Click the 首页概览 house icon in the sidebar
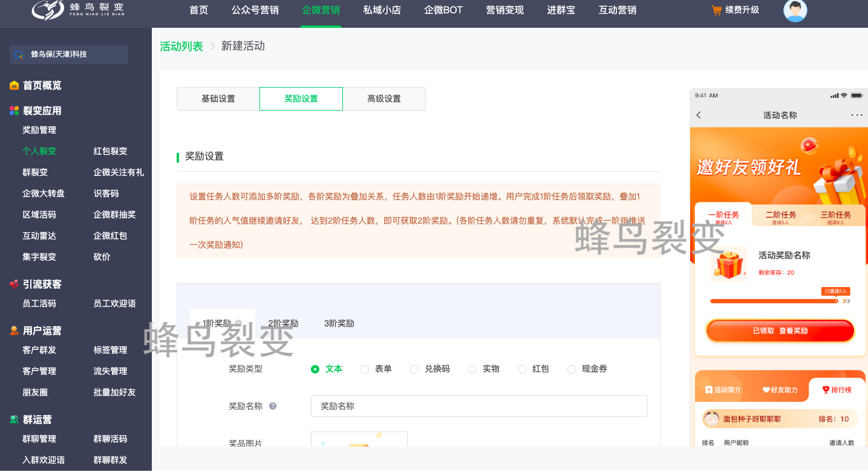 coord(14,86)
